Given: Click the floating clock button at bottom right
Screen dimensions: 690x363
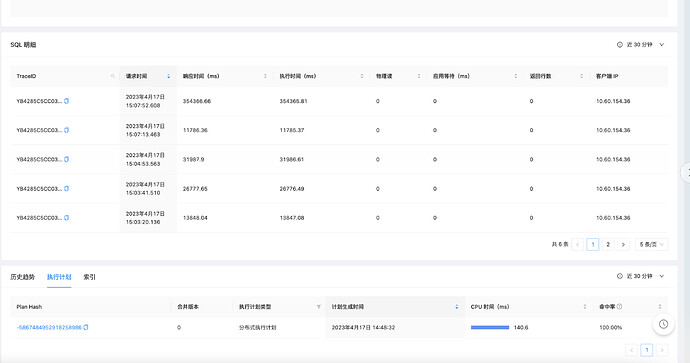Looking at the screenshot, I should (x=663, y=324).
